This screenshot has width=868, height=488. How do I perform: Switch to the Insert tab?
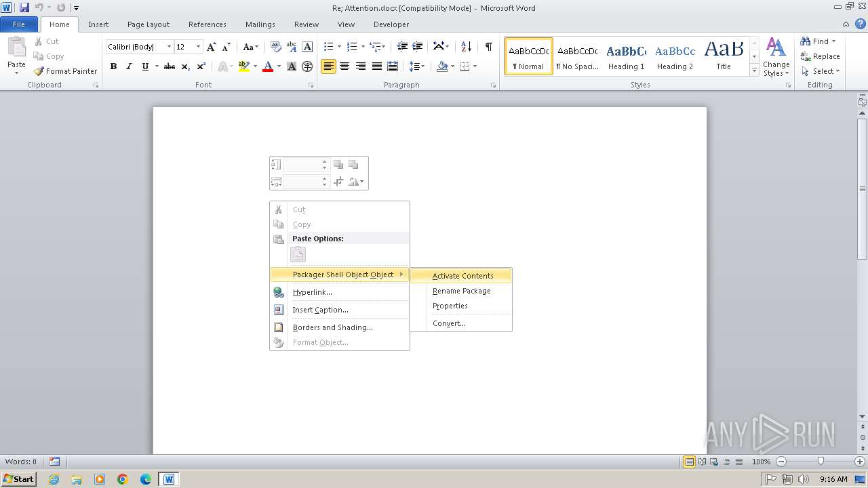(x=98, y=24)
